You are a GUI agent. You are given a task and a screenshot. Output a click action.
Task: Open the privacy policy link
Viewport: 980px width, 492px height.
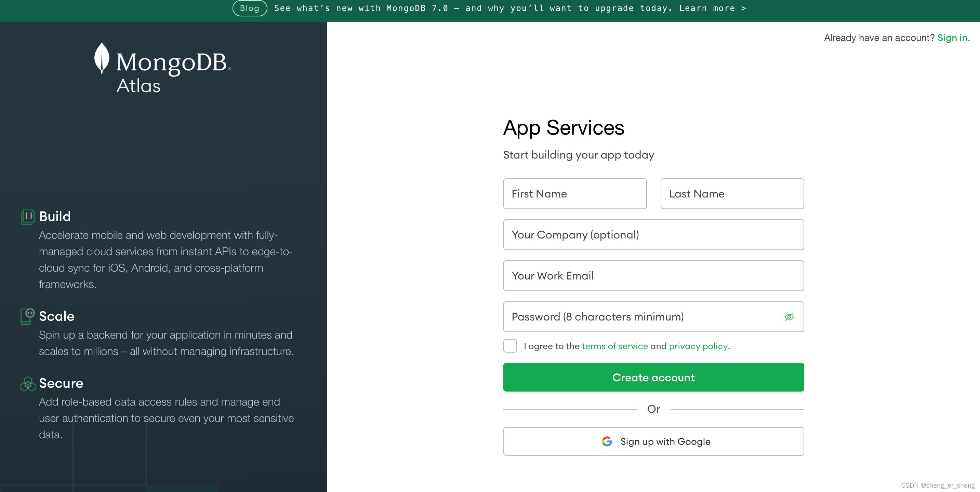tap(698, 346)
